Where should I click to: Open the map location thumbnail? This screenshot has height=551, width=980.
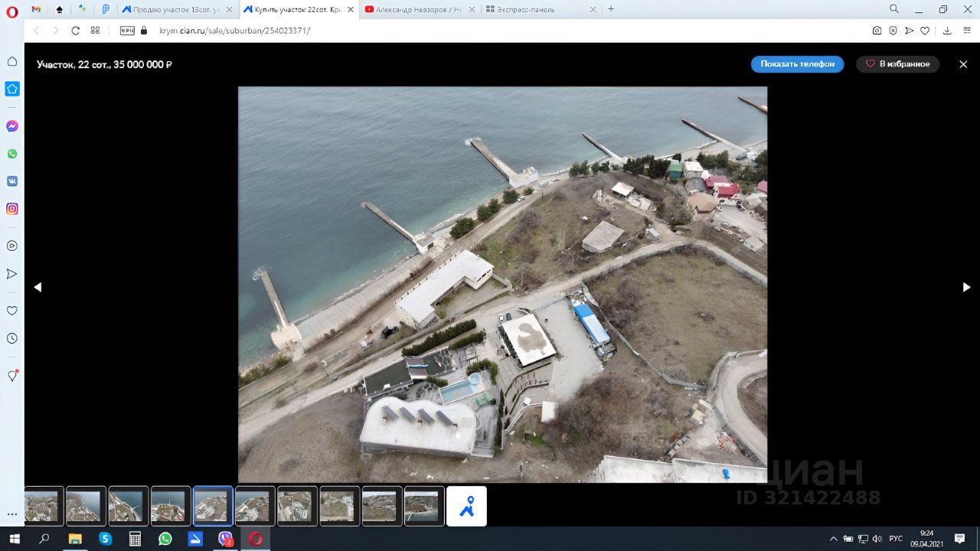point(466,506)
